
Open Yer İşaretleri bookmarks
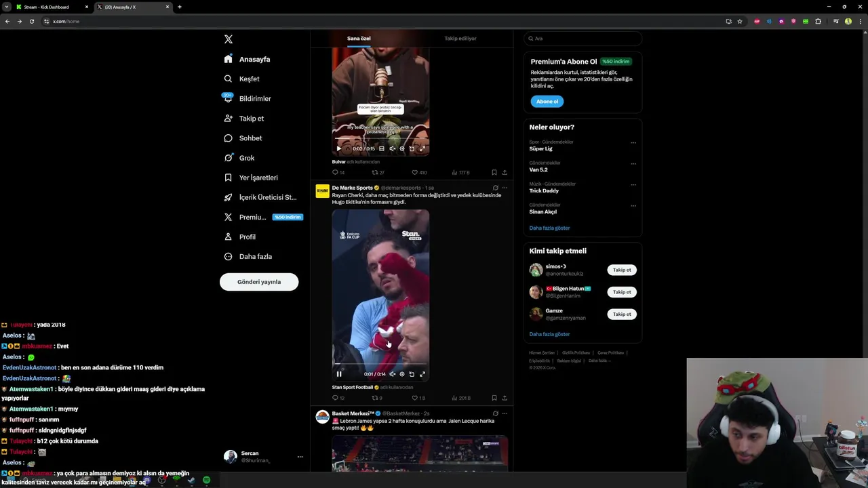251,178
